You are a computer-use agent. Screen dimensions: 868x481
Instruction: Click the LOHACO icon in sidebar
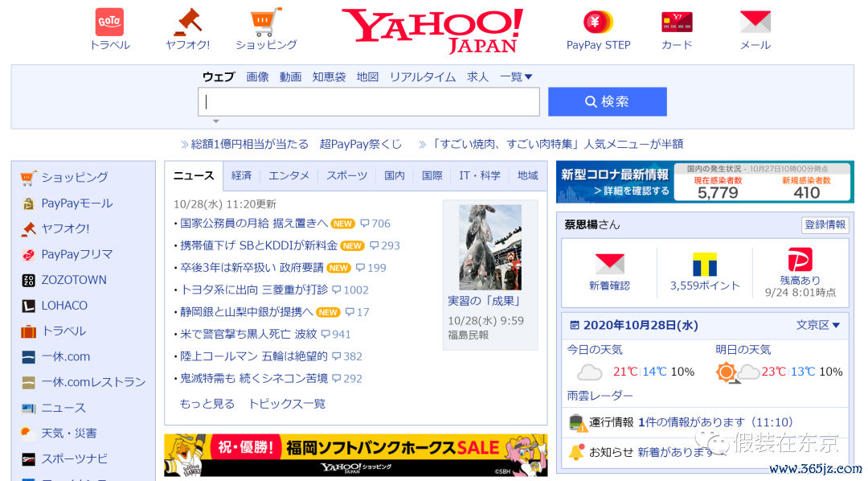coord(28,306)
